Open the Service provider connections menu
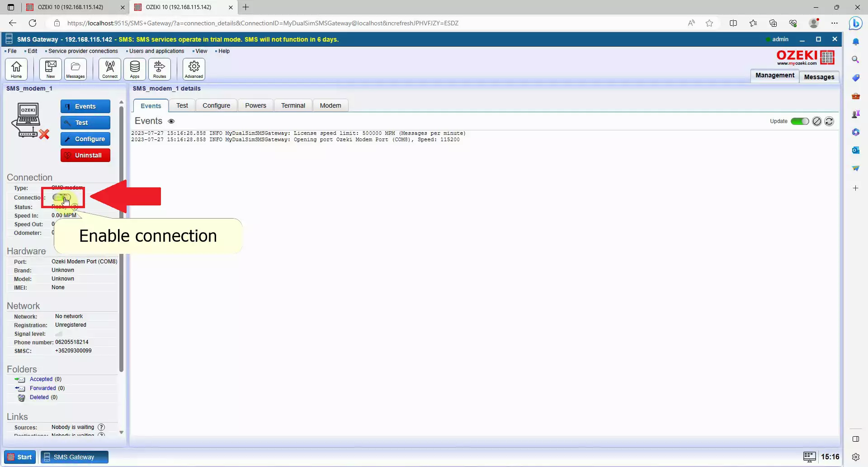 click(83, 51)
